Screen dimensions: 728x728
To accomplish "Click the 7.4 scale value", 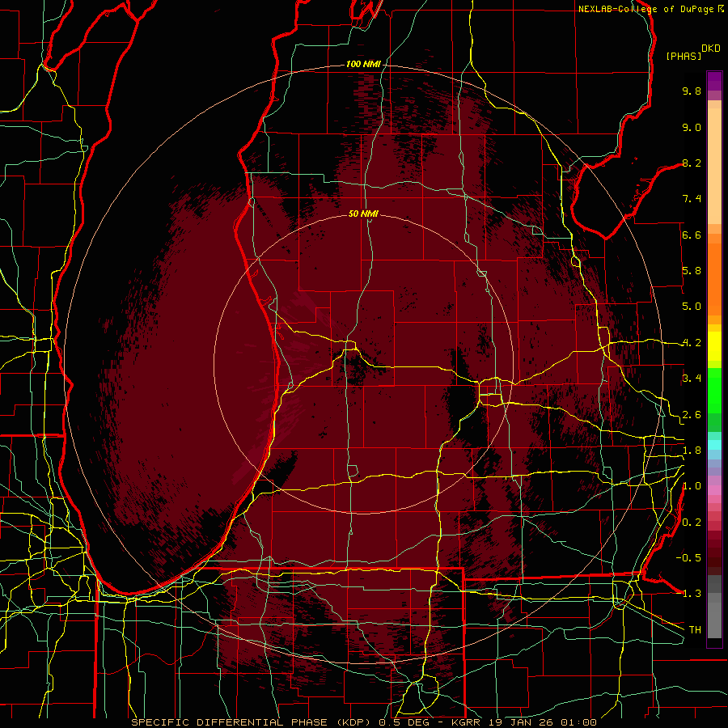I will 692,199.
